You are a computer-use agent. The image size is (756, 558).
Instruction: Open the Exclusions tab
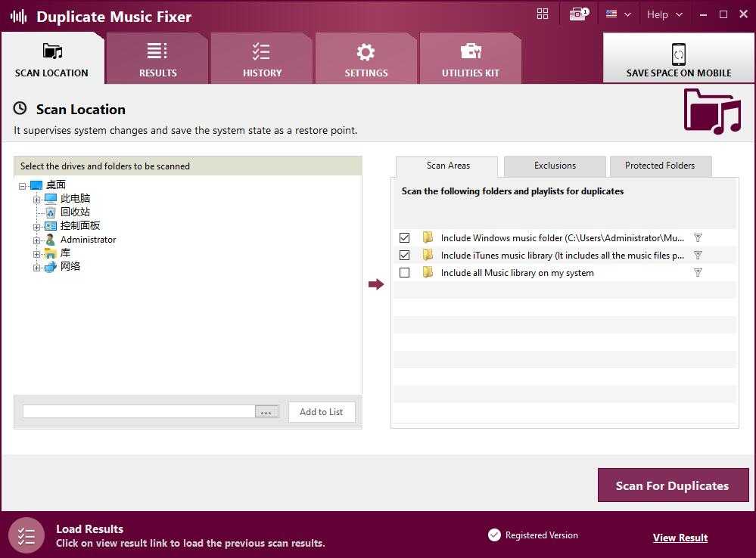click(x=554, y=166)
